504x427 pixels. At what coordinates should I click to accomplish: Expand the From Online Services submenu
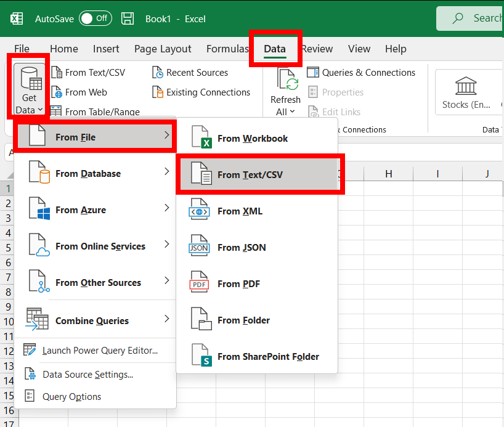95,246
